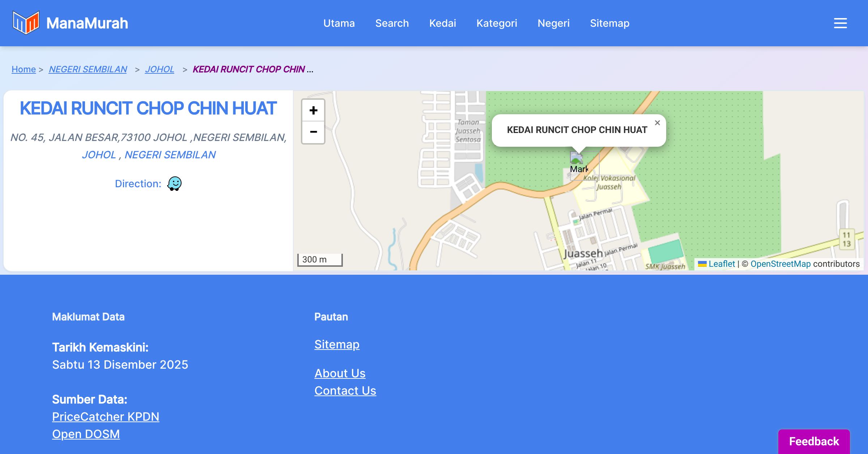Open the Leaflet attribution link

click(721, 264)
